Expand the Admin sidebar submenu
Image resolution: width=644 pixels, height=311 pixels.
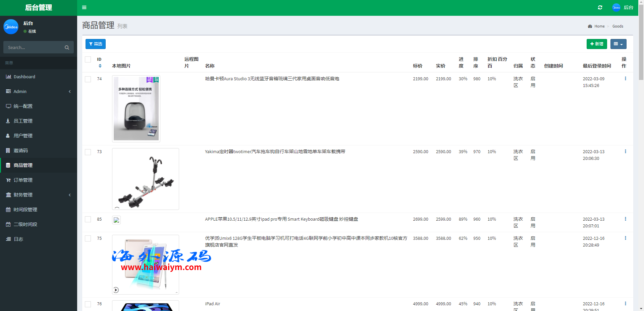click(39, 91)
